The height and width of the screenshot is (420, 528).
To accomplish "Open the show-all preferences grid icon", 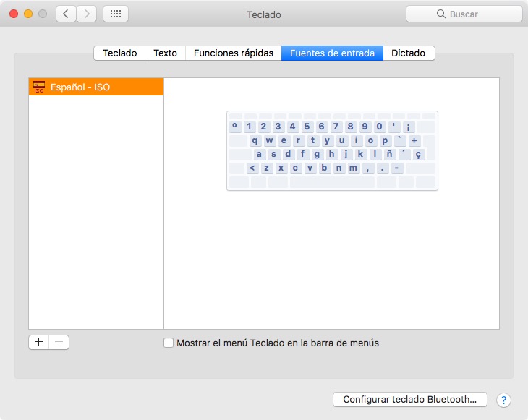I will coord(116,14).
